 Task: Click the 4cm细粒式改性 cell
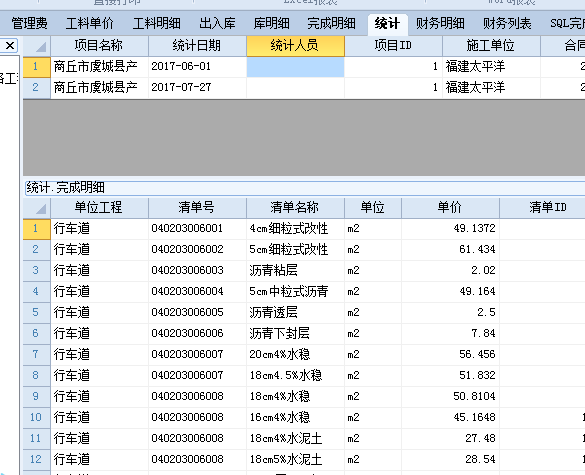(x=295, y=229)
